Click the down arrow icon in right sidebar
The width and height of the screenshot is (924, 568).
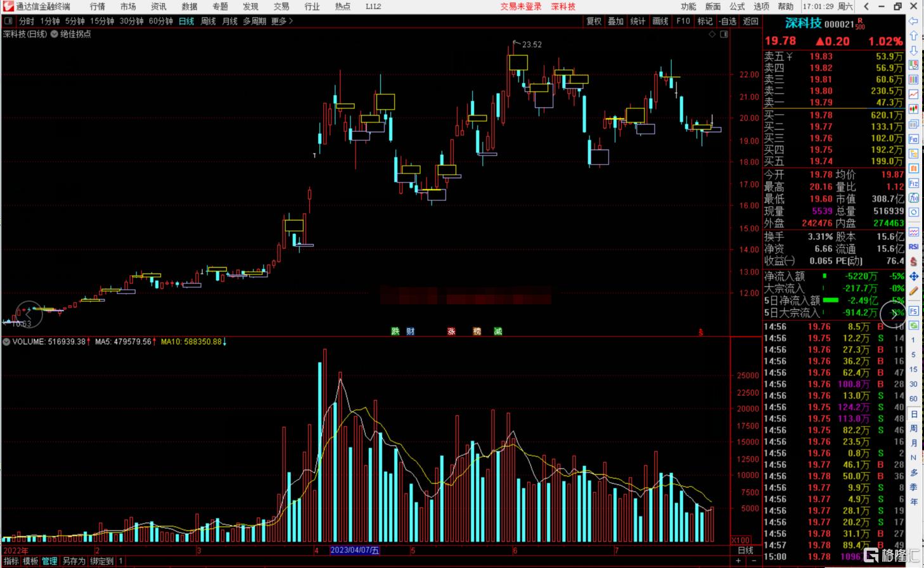[x=913, y=51]
